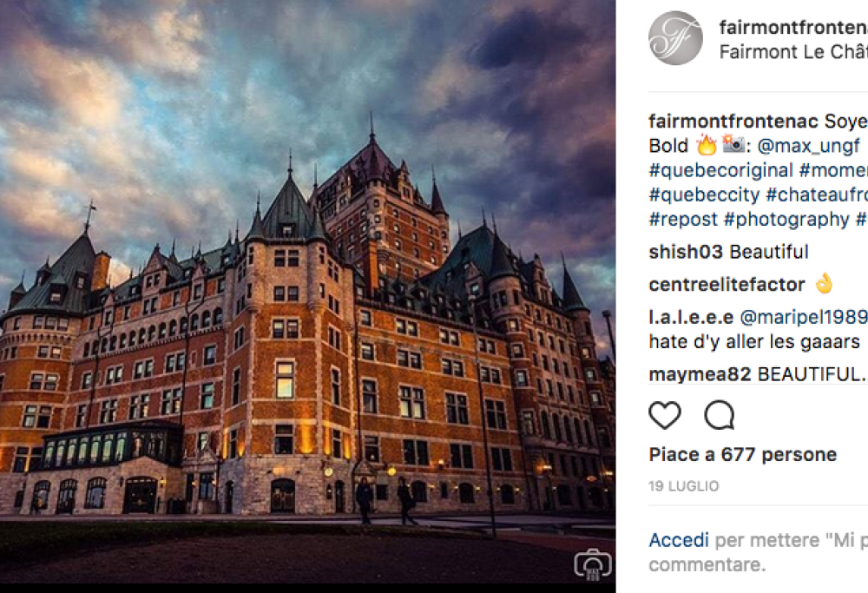
Task: Click the camera icon on the photo corner
Action: [x=593, y=563]
